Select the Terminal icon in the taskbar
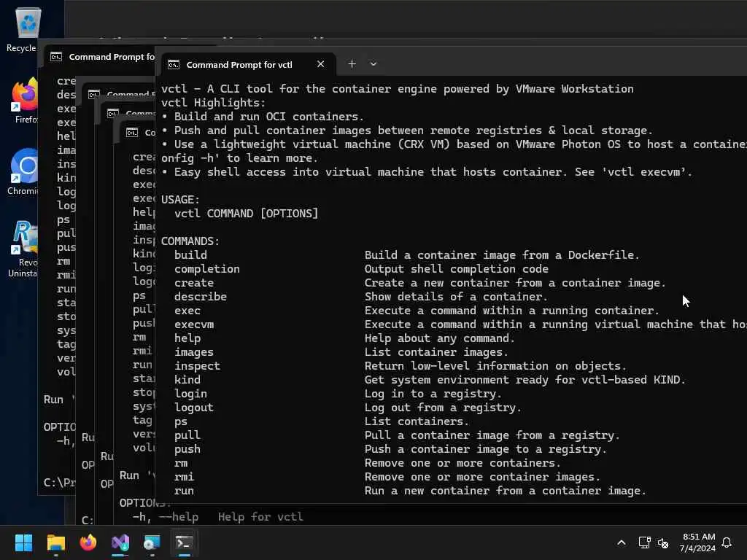This screenshot has width=747, height=560. (185, 542)
